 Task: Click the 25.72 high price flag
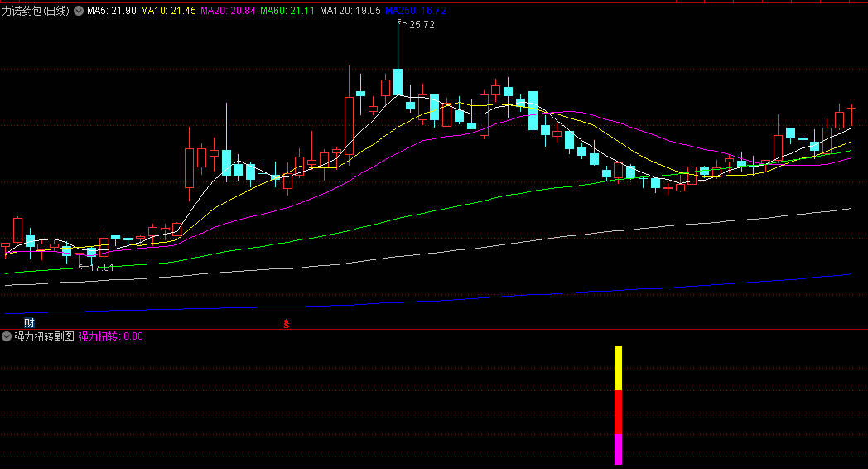click(x=421, y=25)
